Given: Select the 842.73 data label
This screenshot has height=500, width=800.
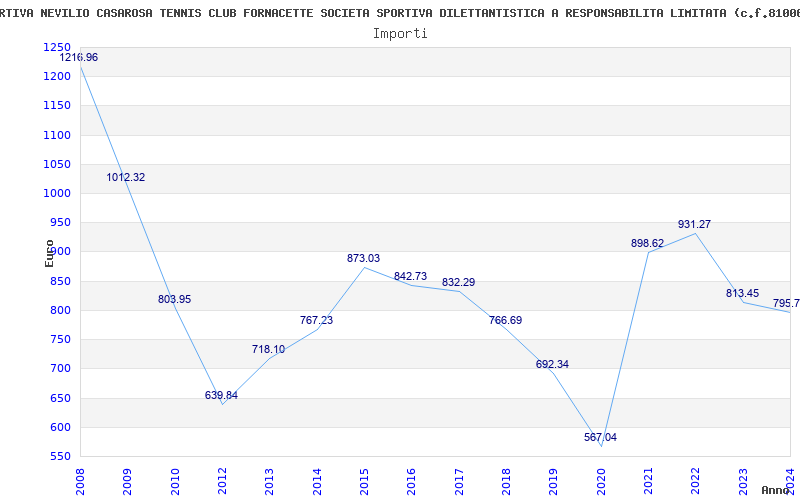Looking at the screenshot, I should (x=410, y=277).
